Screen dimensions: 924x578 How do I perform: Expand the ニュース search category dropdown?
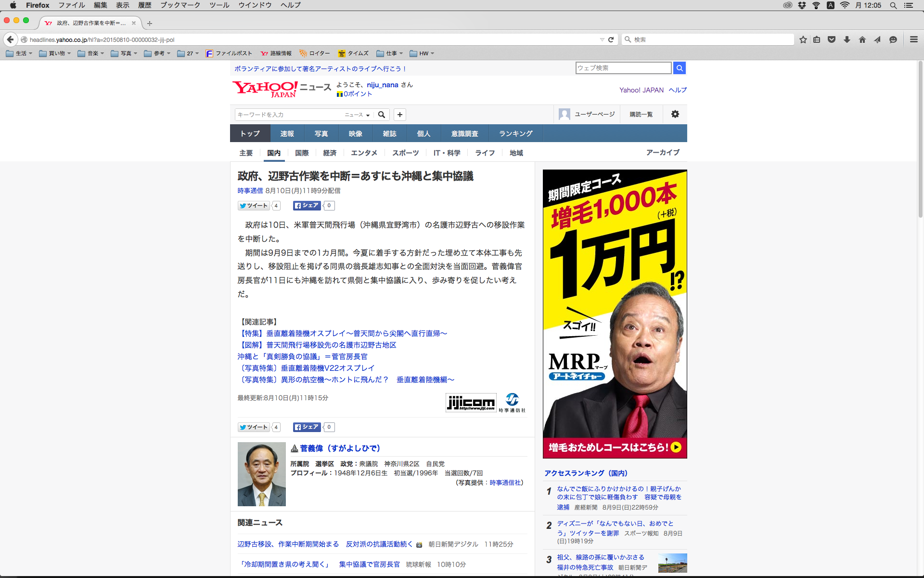click(x=357, y=115)
